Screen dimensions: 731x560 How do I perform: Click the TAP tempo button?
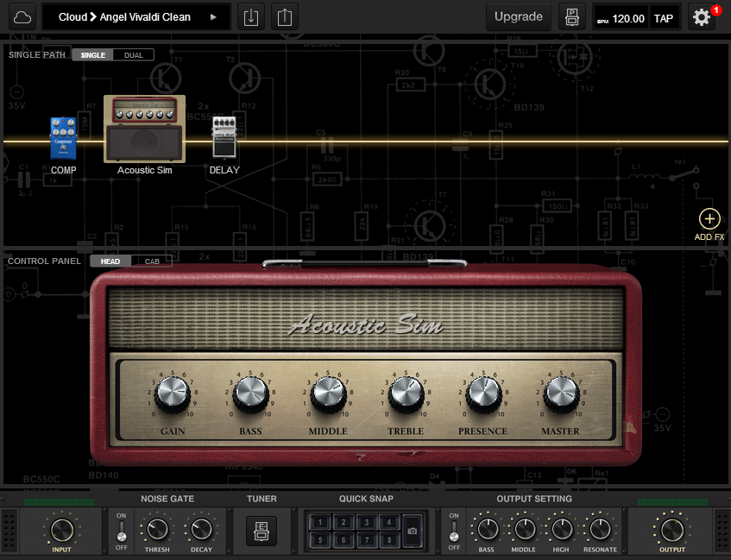tap(664, 19)
